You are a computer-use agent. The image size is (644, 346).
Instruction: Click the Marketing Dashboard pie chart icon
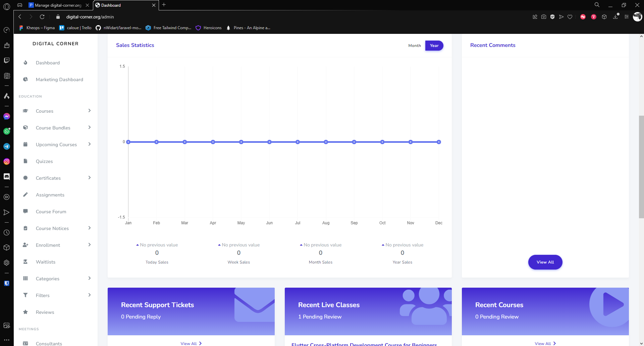(x=25, y=79)
